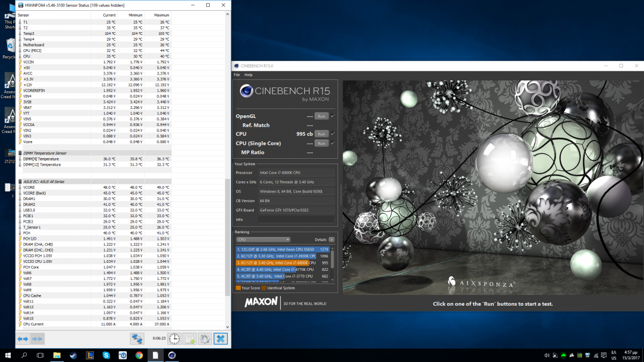Select the CPU Current sensor row
Viewport: 644px width, 362px height.
(94, 324)
